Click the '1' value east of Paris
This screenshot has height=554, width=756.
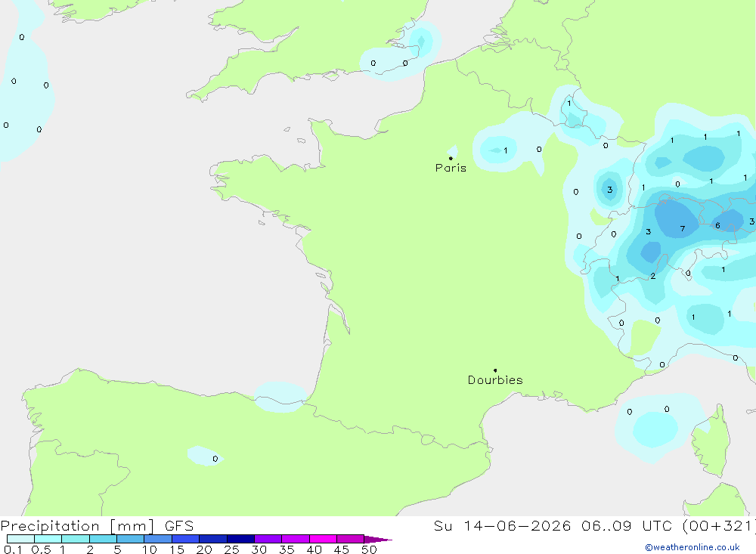pyautogui.click(x=505, y=150)
